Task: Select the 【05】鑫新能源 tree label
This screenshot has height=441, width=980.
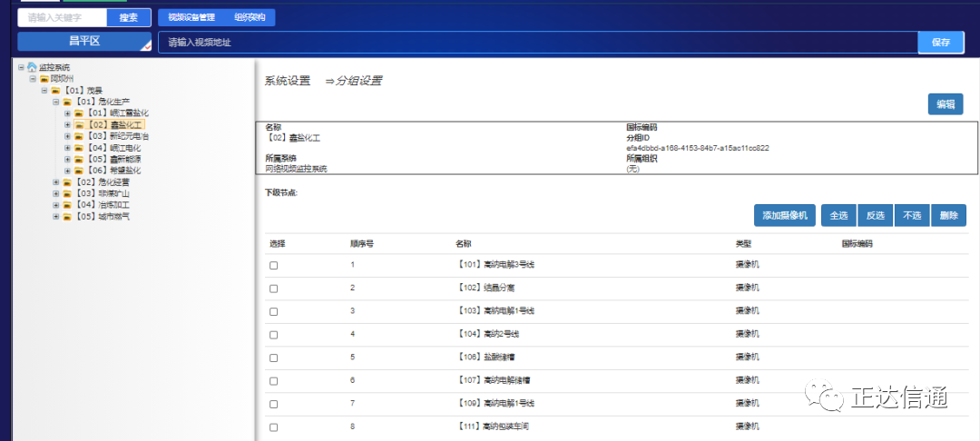Action: coord(113,160)
